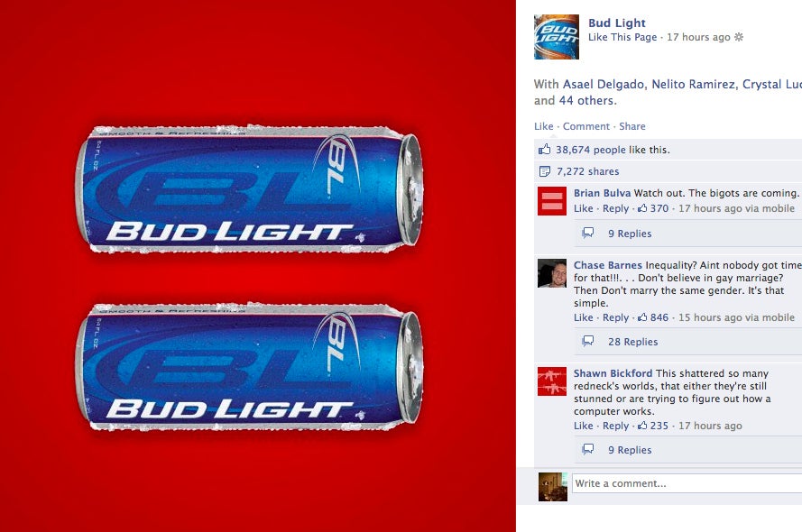
Task: Click thumbs-up count 846 on Chase's comment
Action: pyautogui.click(x=653, y=317)
